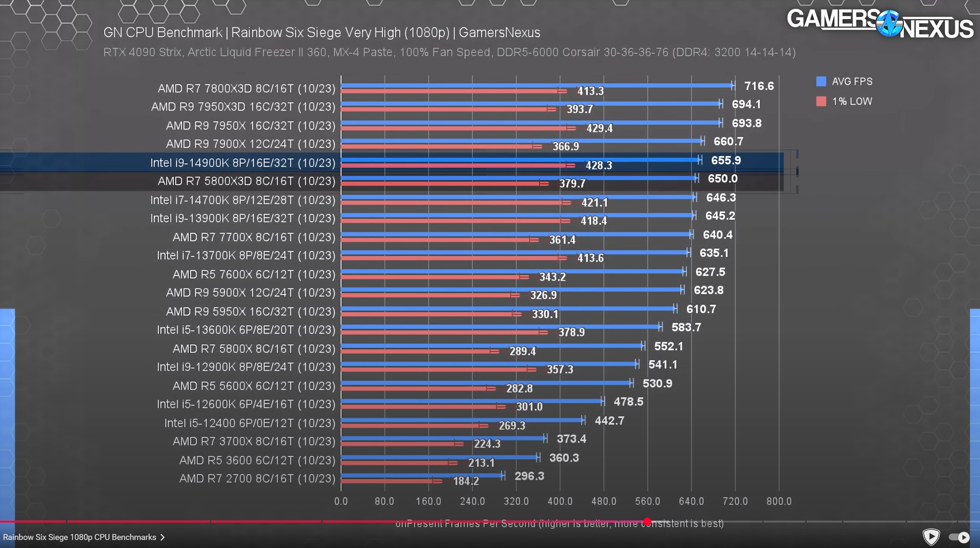The height and width of the screenshot is (548, 980).
Task: Toggle the autoplay switch
Action: (x=959, y=537)
